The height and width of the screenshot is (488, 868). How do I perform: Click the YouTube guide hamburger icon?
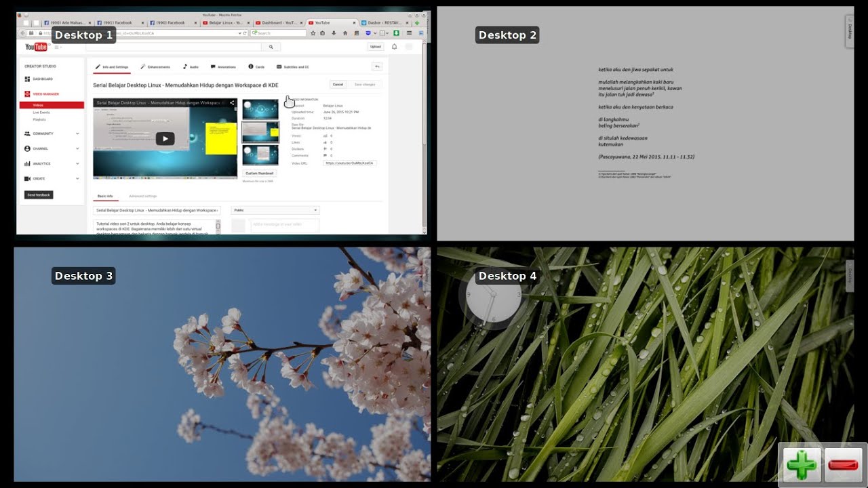click(x=57, y=47)
